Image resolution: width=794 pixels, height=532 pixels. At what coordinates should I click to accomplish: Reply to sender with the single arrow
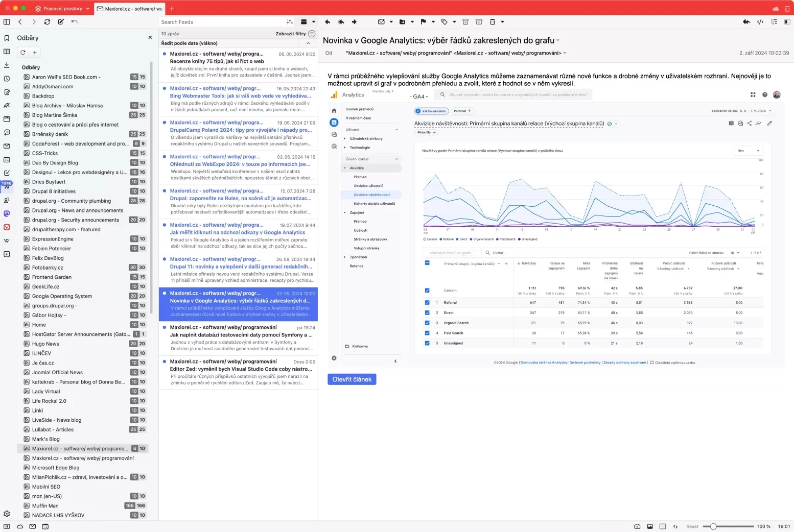click(328, 22)
